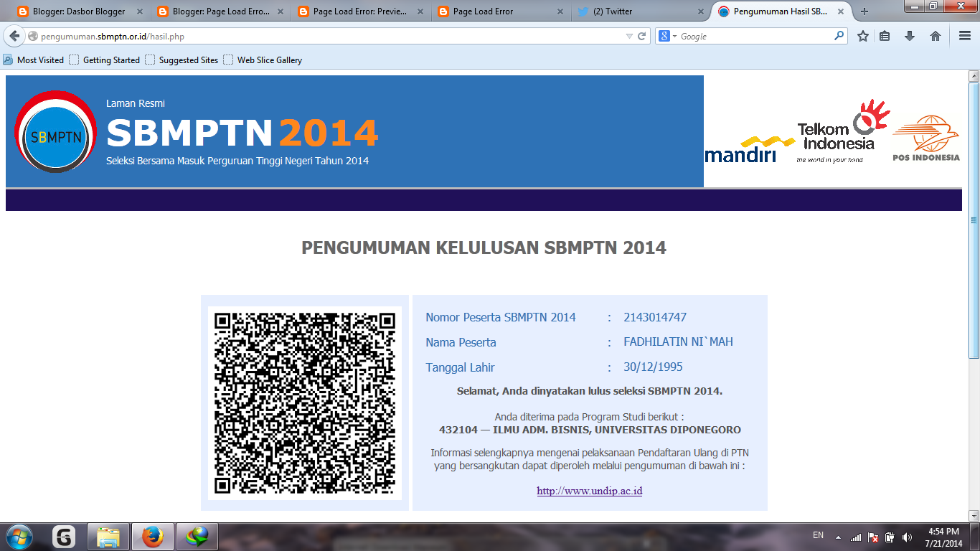Click the taskbar clock showing 4:54 PM
The image size is (980, 551).
point(944,537)
